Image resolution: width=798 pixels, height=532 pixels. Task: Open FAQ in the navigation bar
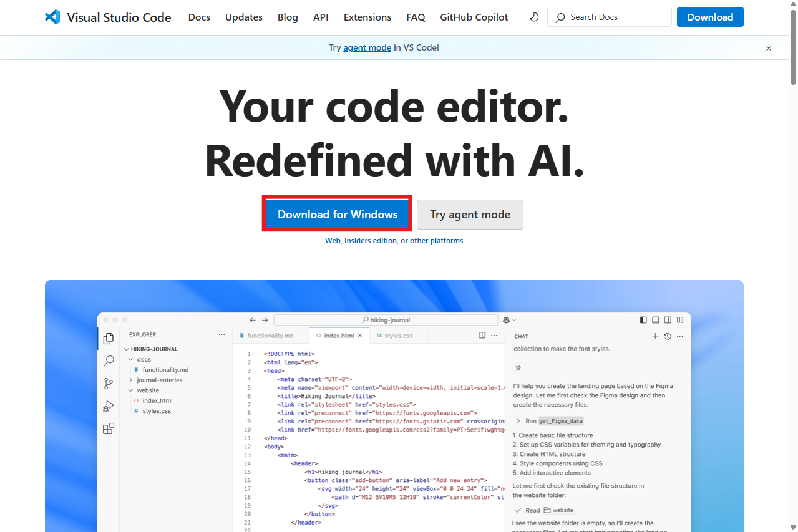pyautogui.click(x=416, y=17)
